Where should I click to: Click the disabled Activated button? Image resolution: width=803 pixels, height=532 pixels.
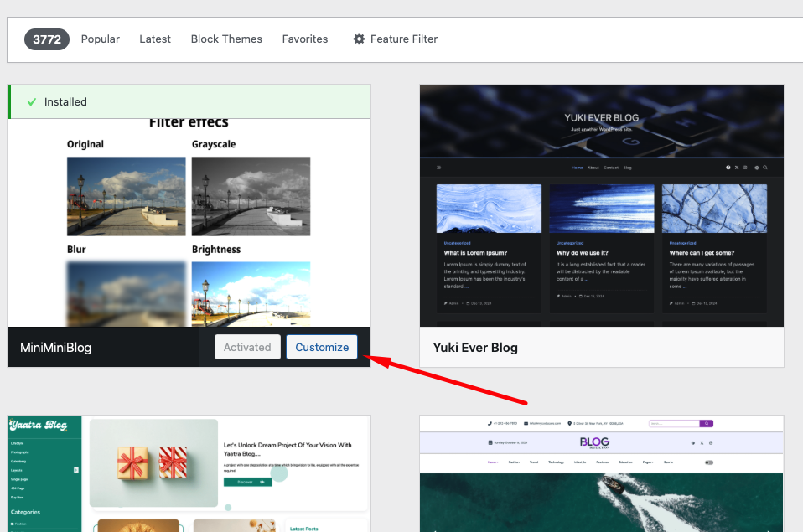[x=247, y=347]
